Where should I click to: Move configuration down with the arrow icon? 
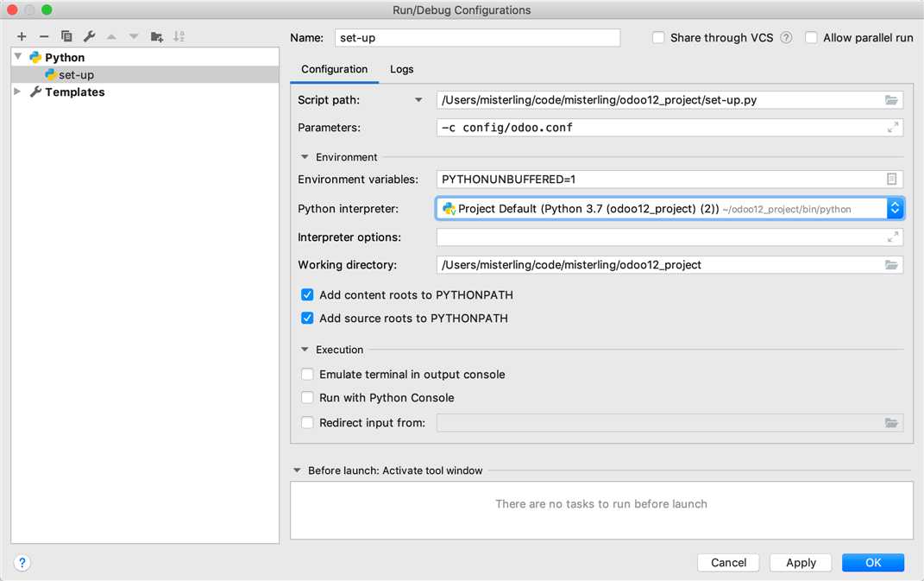coord(134,36)
